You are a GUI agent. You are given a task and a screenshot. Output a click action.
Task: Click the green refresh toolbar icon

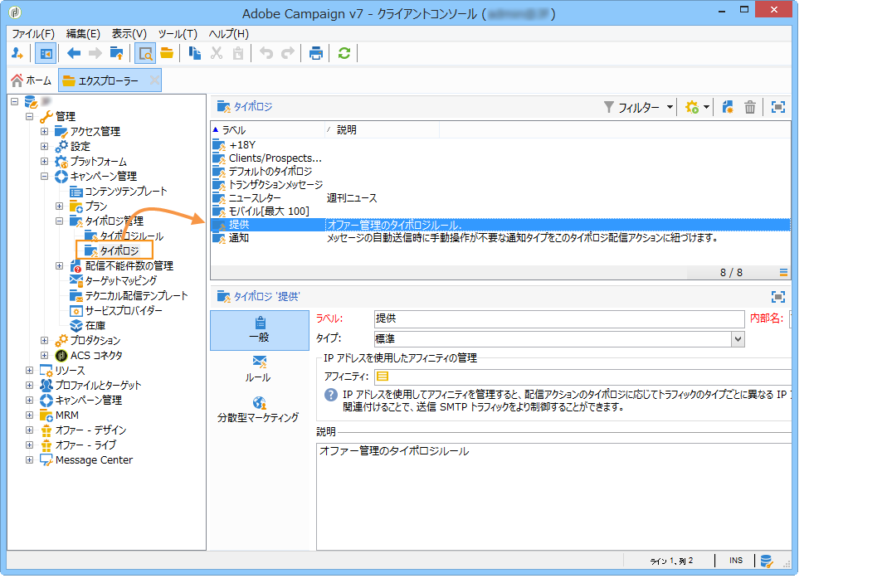click(x=344, y=54)
